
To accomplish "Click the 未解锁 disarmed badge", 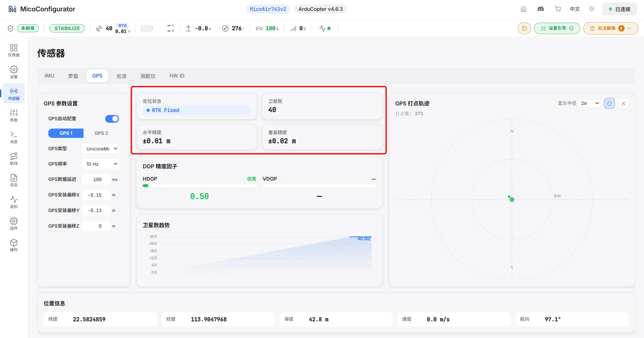I will pos(28,28).
